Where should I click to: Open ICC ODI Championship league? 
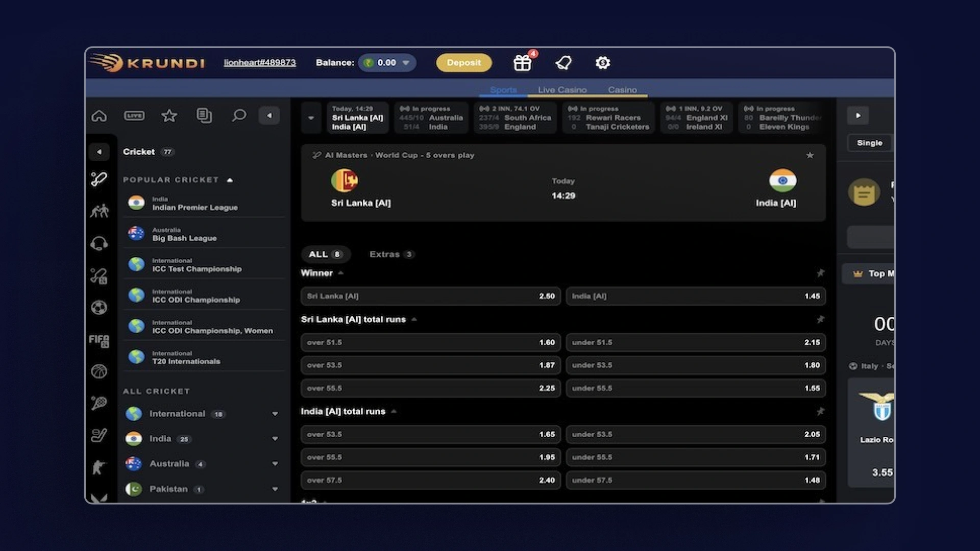click(203, 296)
